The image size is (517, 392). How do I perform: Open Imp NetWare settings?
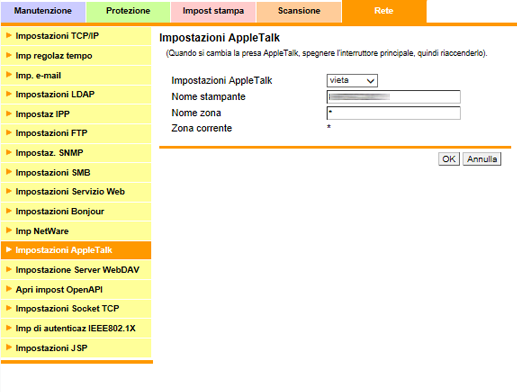[x=76, y=231]
